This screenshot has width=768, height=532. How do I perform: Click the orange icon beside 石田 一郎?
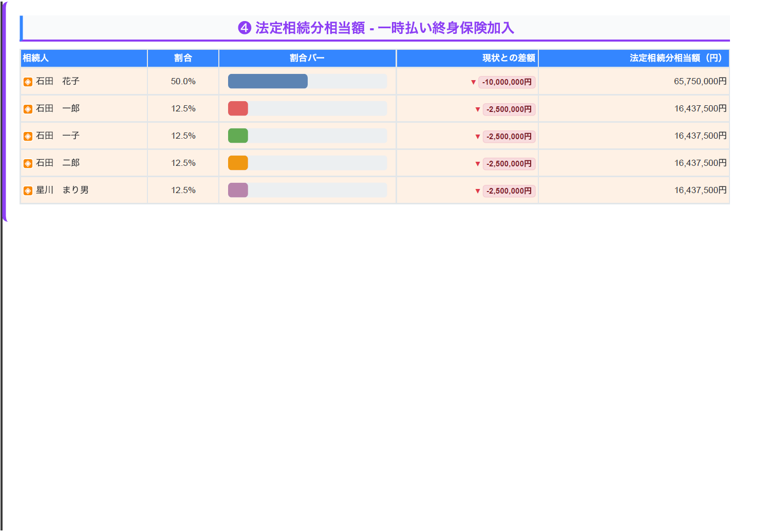point(28,109)
